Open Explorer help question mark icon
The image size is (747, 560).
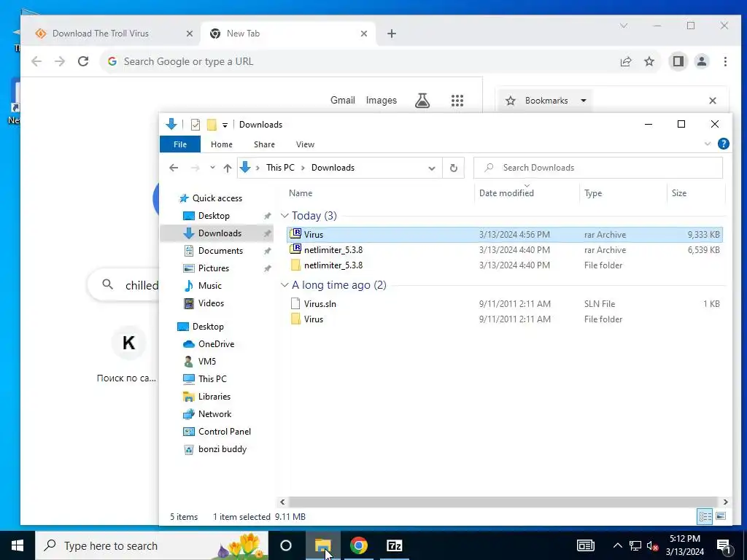coord(723,144)
